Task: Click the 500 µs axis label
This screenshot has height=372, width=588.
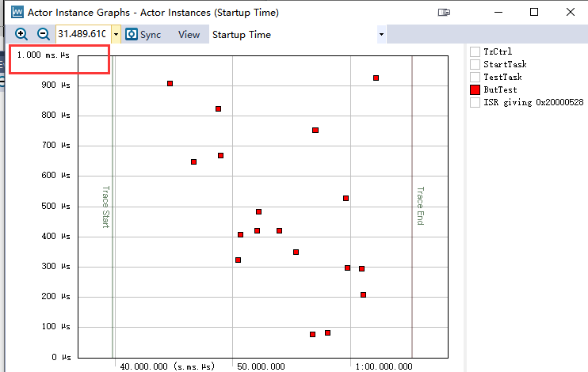Action: 56,206
